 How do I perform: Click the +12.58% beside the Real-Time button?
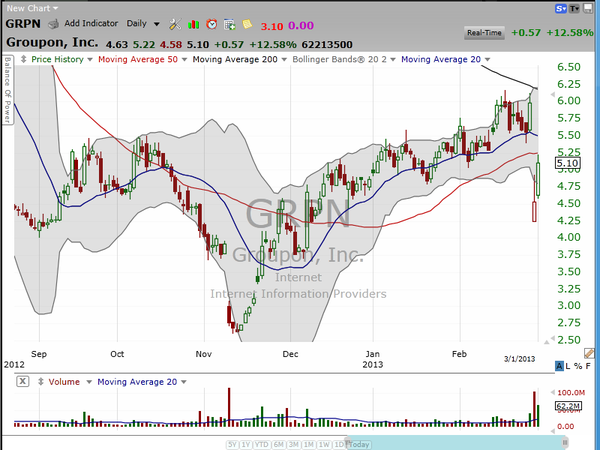pos(569,33)
